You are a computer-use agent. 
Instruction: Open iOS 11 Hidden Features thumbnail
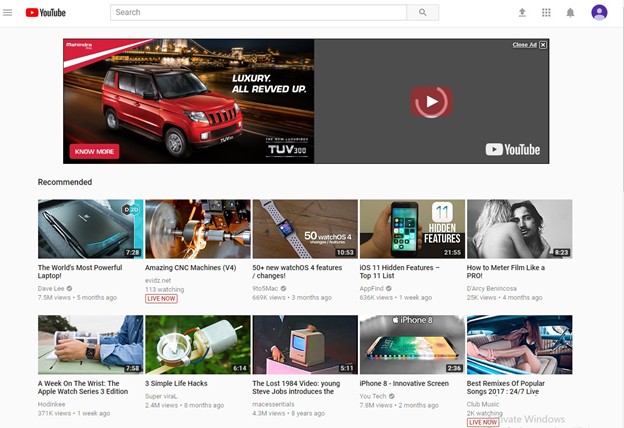[x=412, y=229]
